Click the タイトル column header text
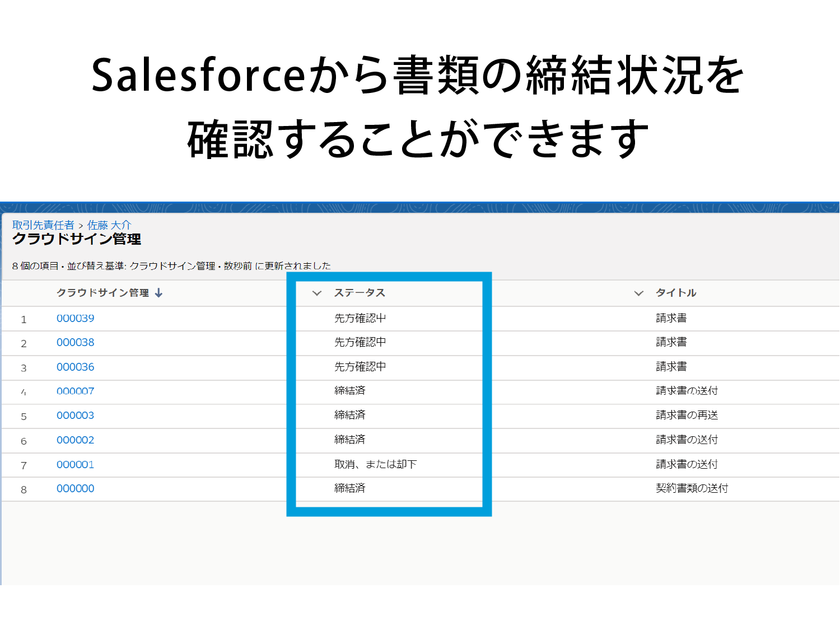840x630 pixels. click(676, 293)
